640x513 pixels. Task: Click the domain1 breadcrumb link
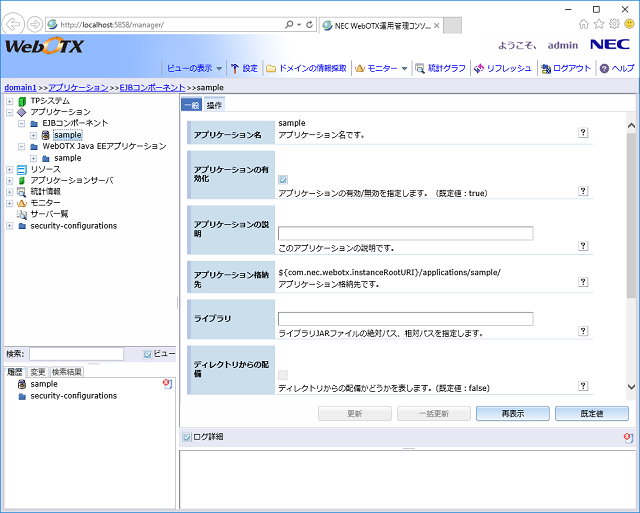tap(20, 88)
